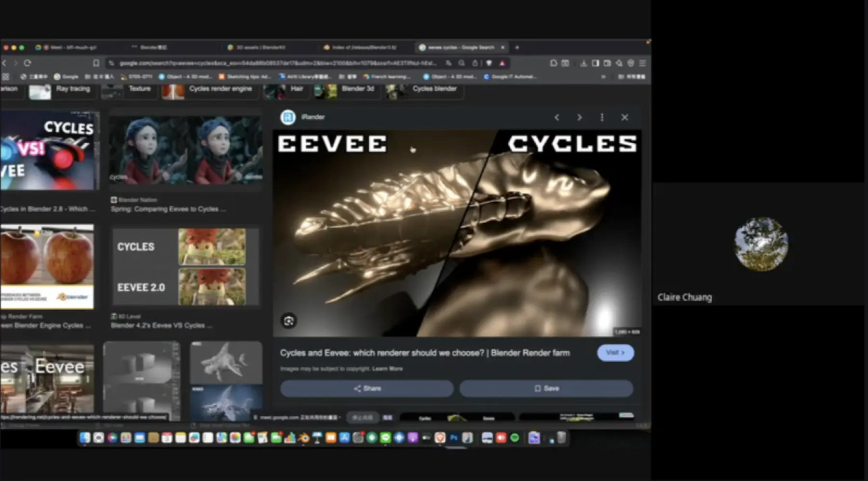Click the Visit button for iRender page
Screen dimensions: 868x481
(x=615, y=353)
